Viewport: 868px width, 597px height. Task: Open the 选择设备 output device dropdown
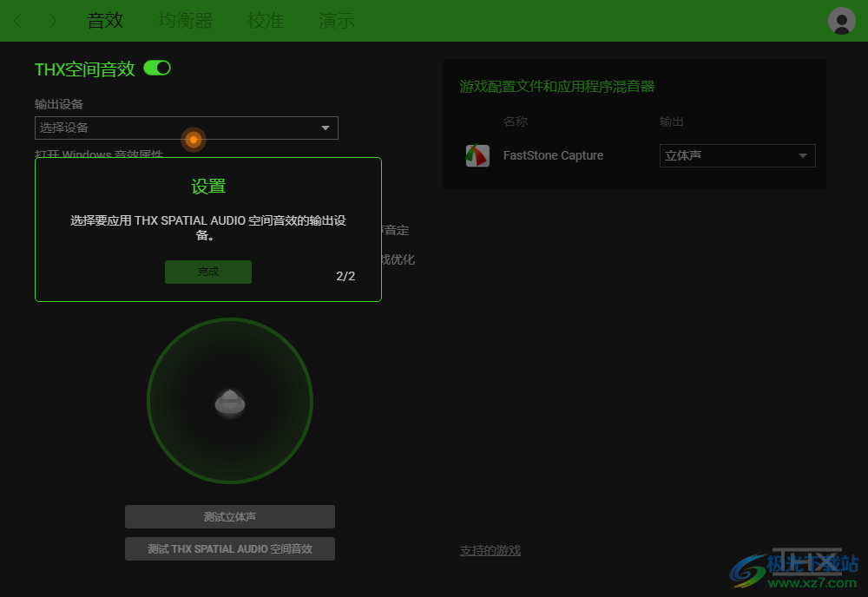186,128
